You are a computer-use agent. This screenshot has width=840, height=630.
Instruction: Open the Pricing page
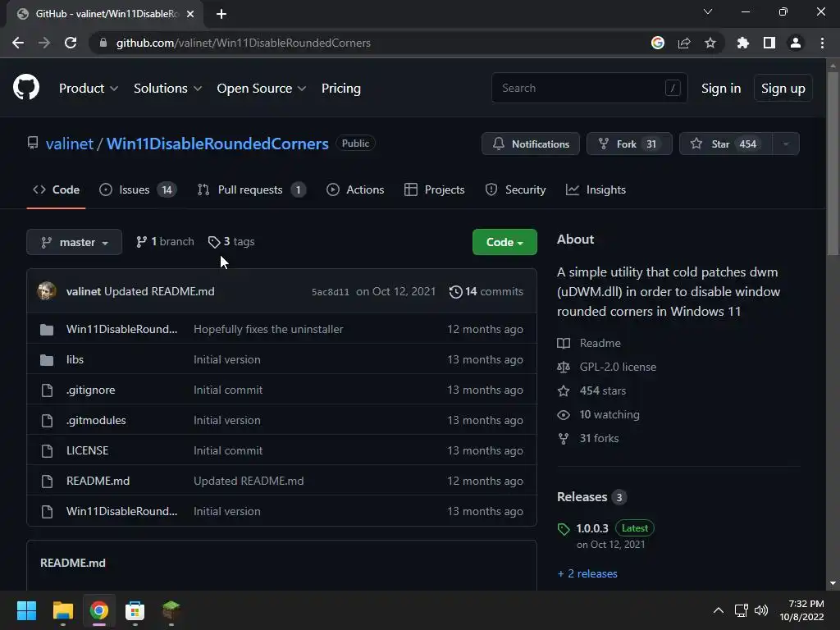pyautogui.click(x=340, y=89)
